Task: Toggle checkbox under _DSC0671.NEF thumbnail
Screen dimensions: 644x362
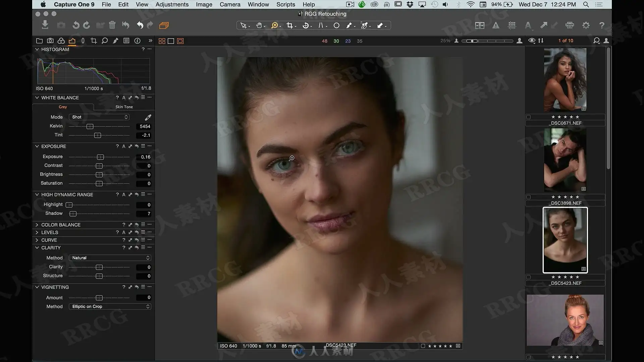Action: click(529, 117)
